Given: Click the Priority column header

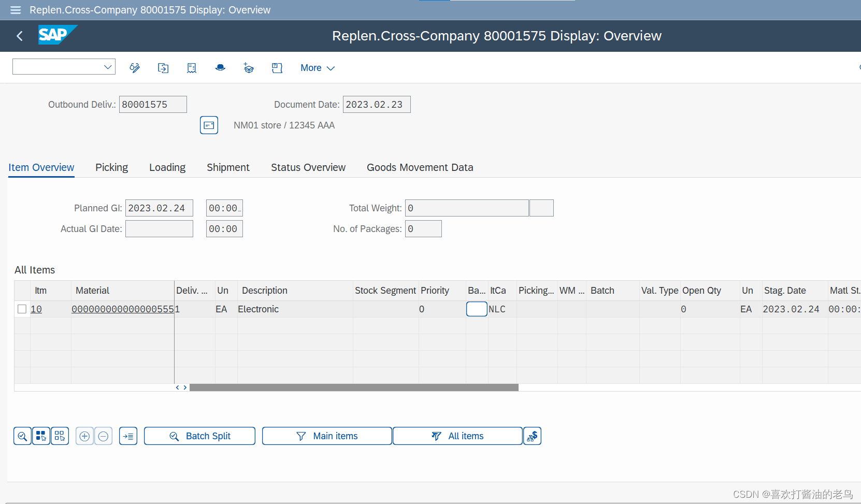Looking at the screenshot, I should (442, 291).
